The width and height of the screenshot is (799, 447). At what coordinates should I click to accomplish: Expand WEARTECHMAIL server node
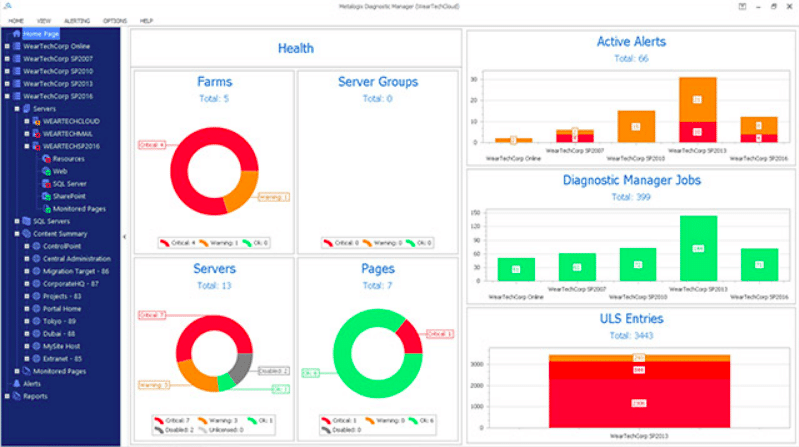click(x=27, y=134)
